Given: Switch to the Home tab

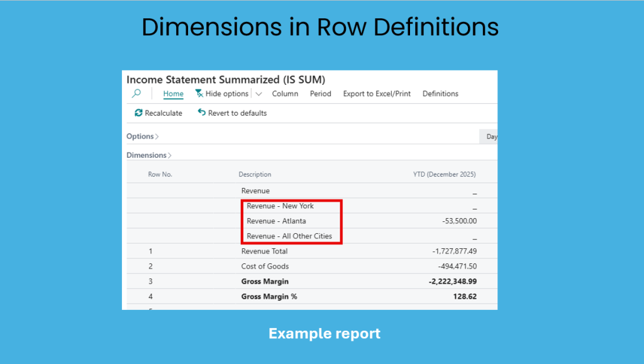Looking at the screenshot, I should (x=173, y=94).
